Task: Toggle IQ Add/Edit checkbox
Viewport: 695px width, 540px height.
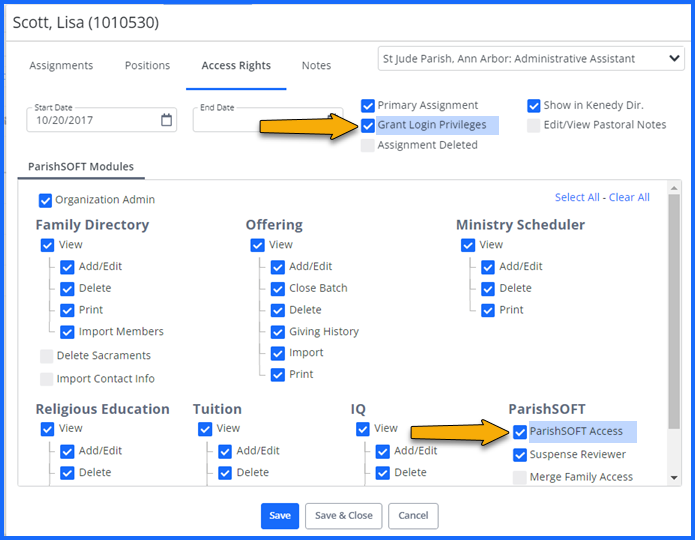Action: click(383, 451)
